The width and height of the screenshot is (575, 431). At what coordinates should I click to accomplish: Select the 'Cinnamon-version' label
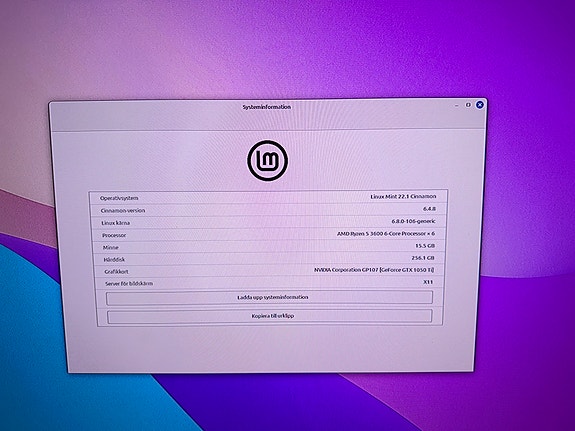[123, 211]
